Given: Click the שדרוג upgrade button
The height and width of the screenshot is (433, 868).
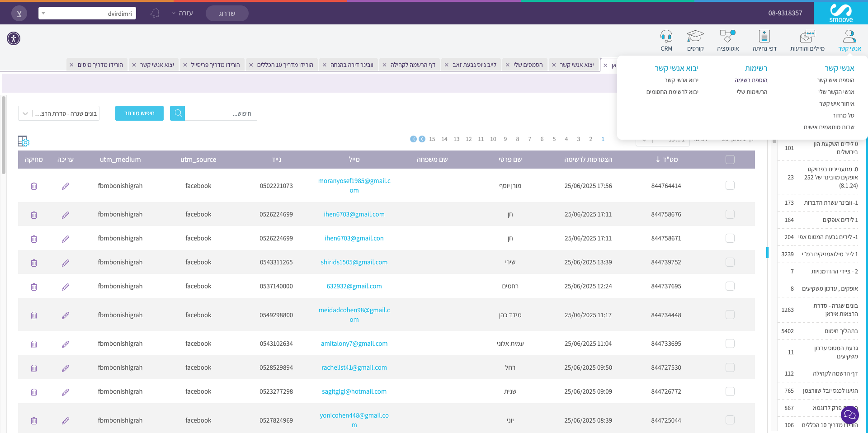Looking at the screenshot, I should click(x=227, y=13).
